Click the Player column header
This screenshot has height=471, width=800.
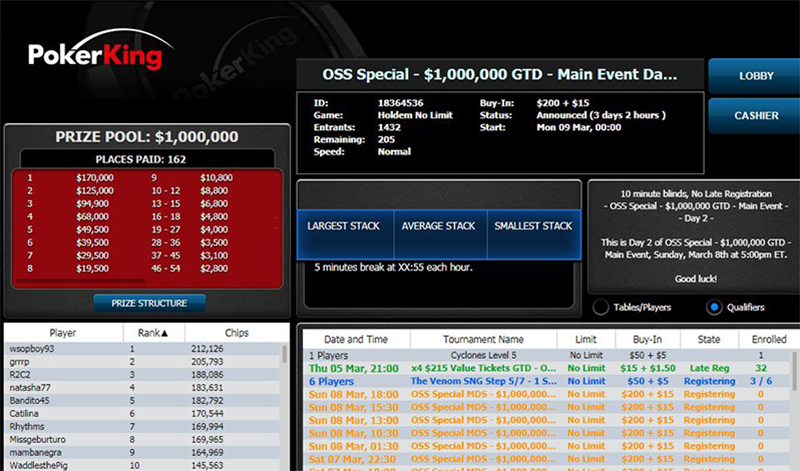point(63,333)
